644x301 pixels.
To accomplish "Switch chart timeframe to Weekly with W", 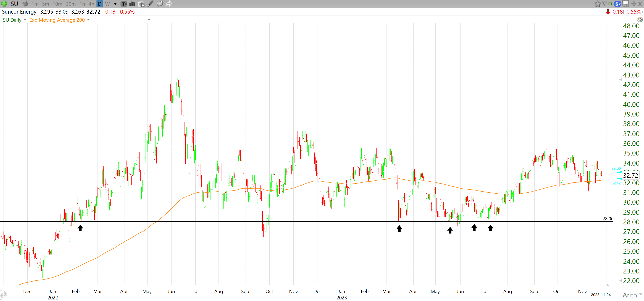I will click(x=108, y=4).
